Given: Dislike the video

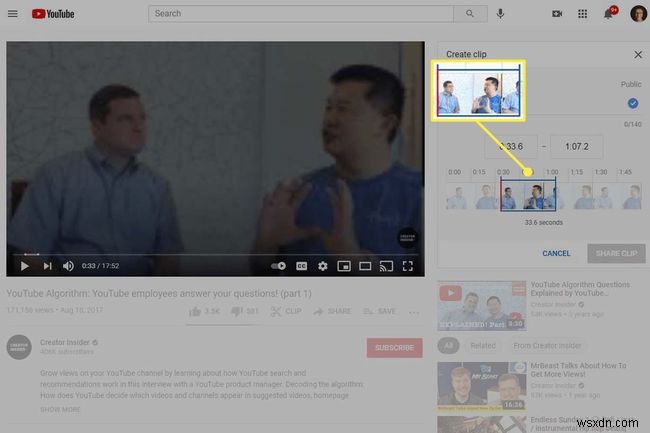Looking at the screenshot, I should click(245, 311).
